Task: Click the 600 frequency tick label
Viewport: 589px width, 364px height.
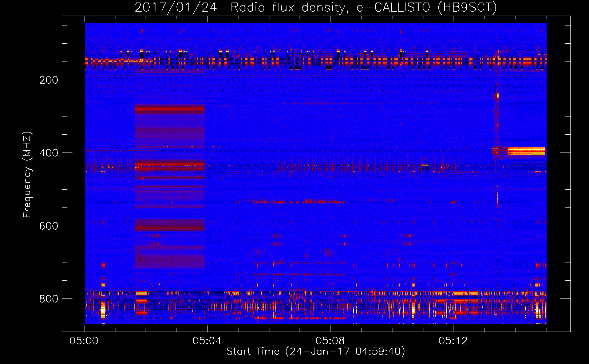Action: click(x=48, y=226)
